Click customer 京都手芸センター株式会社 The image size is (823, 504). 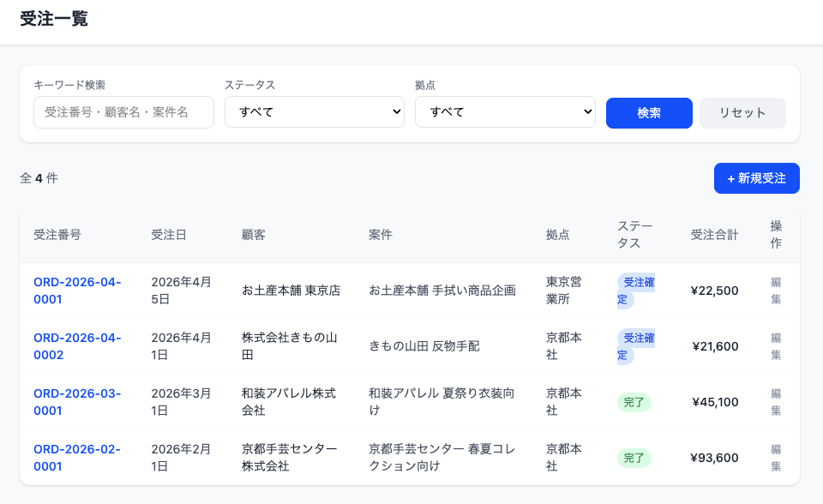pos(289,458)
